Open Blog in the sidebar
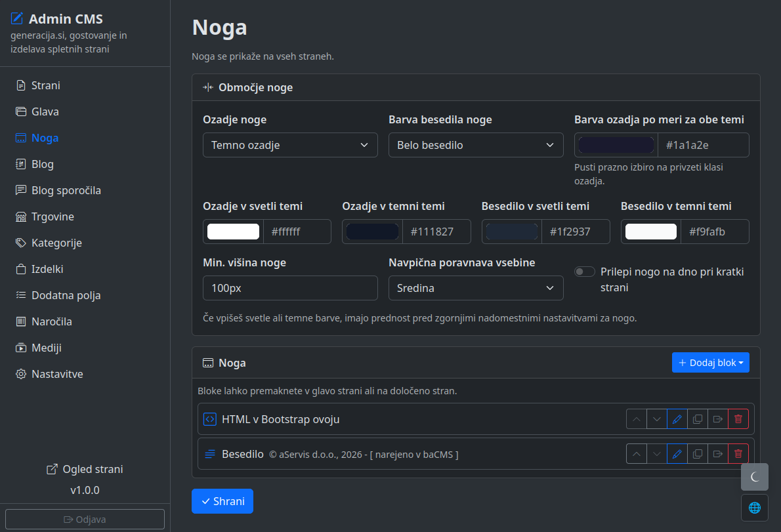 [85, 164]
